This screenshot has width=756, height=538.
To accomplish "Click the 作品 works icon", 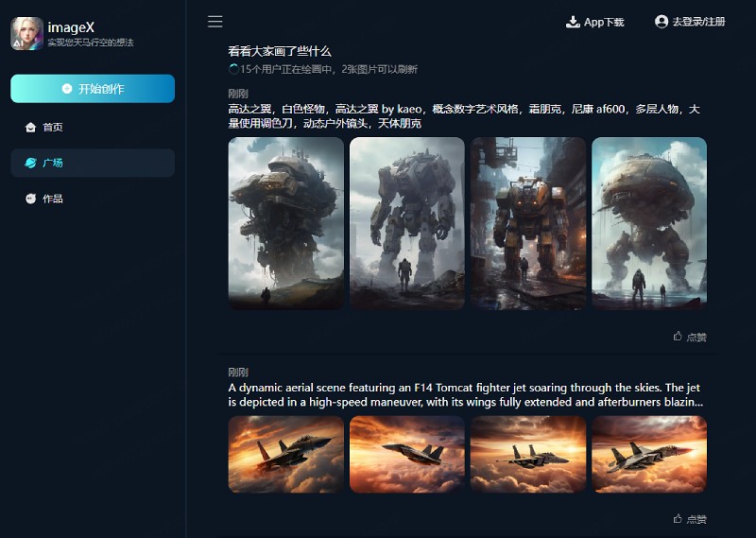I will [x=31, y=199].
